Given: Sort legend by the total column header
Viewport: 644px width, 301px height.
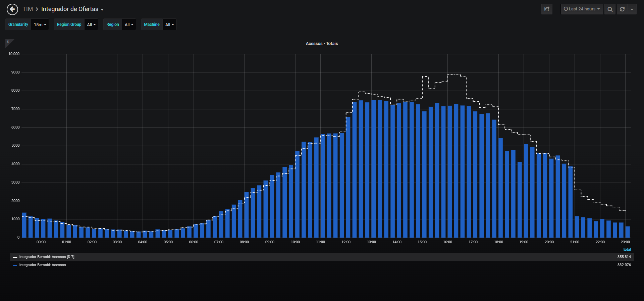Looking at the screenshot, I should point(627,250).
